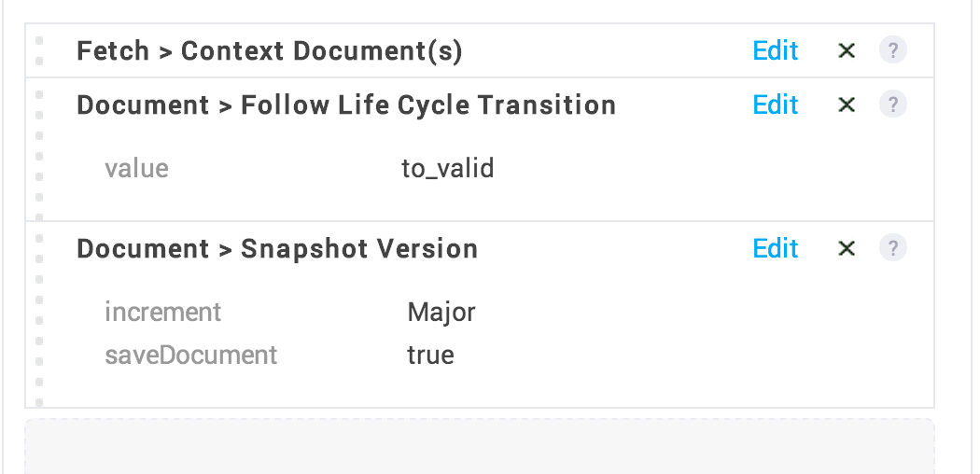Select the Fetch > Context Document(s) title
980x474 pixels.
[x=270, y=50]
